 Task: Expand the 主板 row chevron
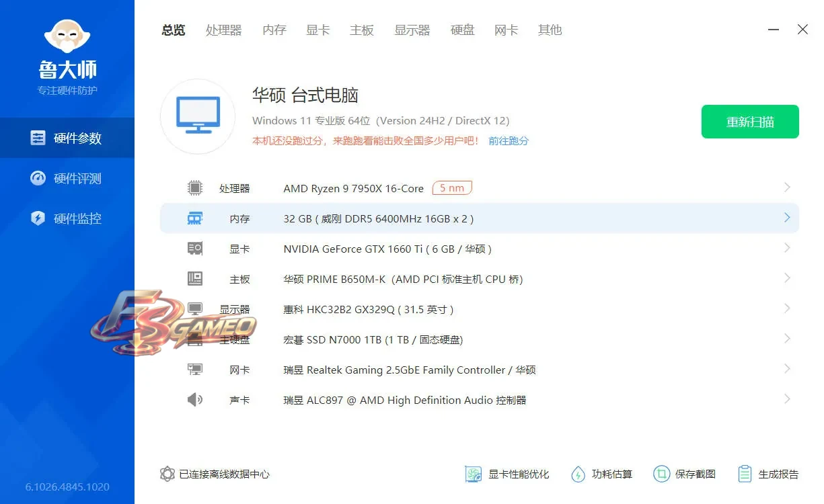pyautogui.click(x=787, y=278)
